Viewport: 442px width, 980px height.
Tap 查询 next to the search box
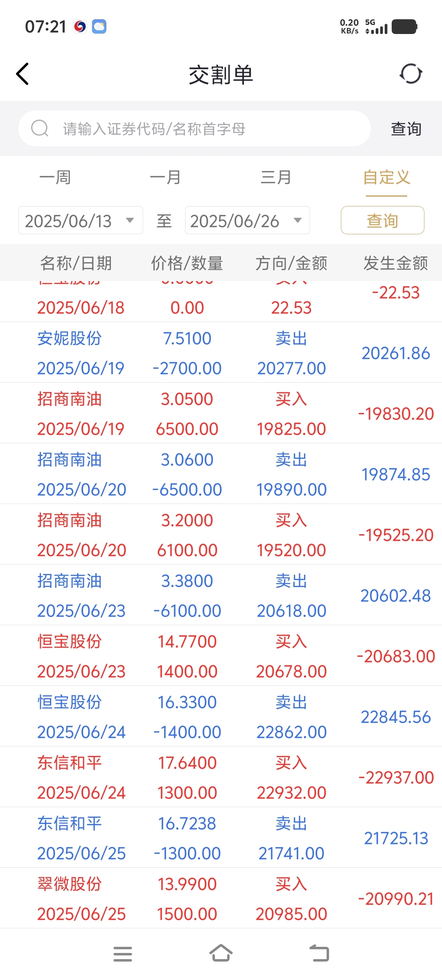[x=406, y=129]
